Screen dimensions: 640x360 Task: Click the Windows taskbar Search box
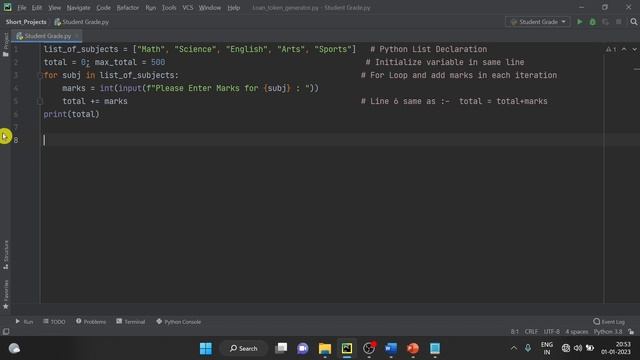(x=244, y=348)
